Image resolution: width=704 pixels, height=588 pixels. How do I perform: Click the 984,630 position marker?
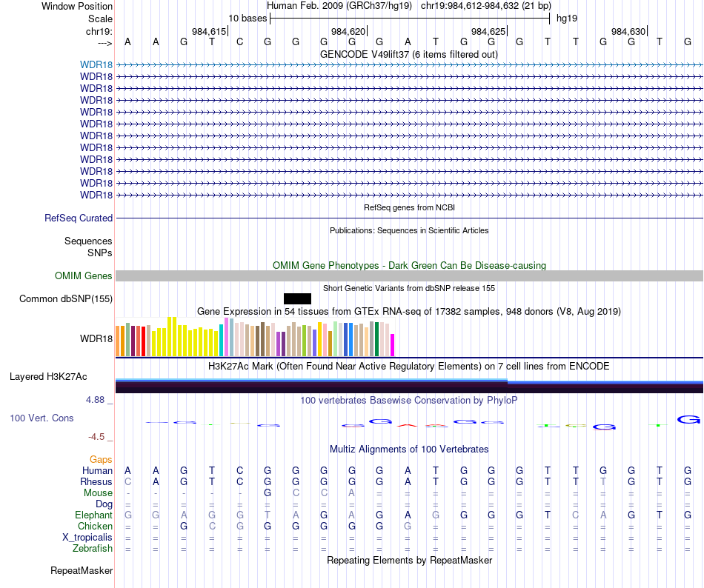628,31
